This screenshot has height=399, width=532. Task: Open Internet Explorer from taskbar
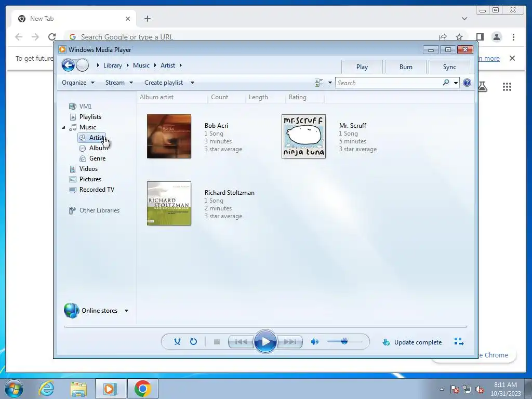point(46,389)
